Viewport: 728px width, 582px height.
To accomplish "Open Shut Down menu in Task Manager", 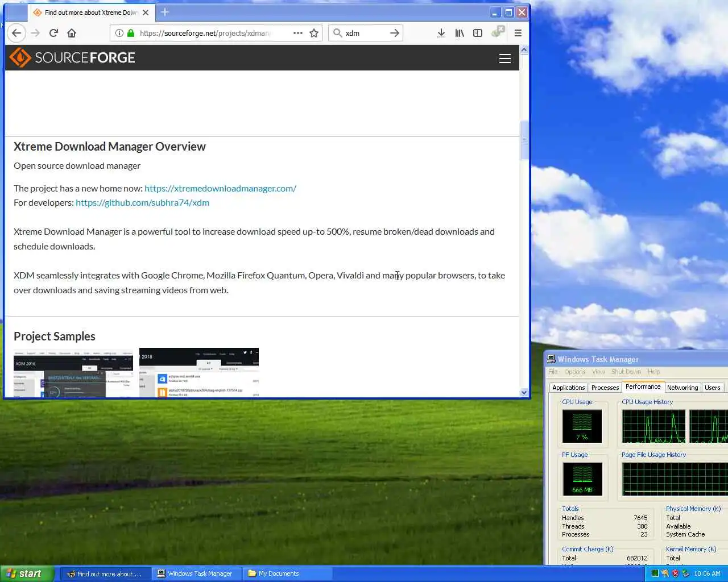I will tap(626, 372).
